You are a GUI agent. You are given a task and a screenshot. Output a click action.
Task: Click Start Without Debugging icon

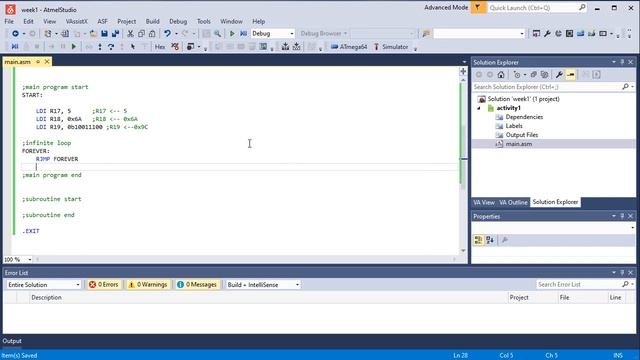[244, 33]
